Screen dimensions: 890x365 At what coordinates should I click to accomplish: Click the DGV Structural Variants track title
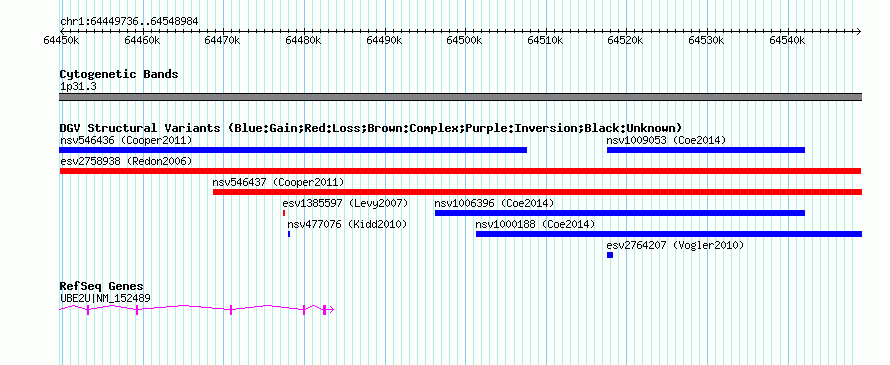pyautogui.click(x=371, y=128)
